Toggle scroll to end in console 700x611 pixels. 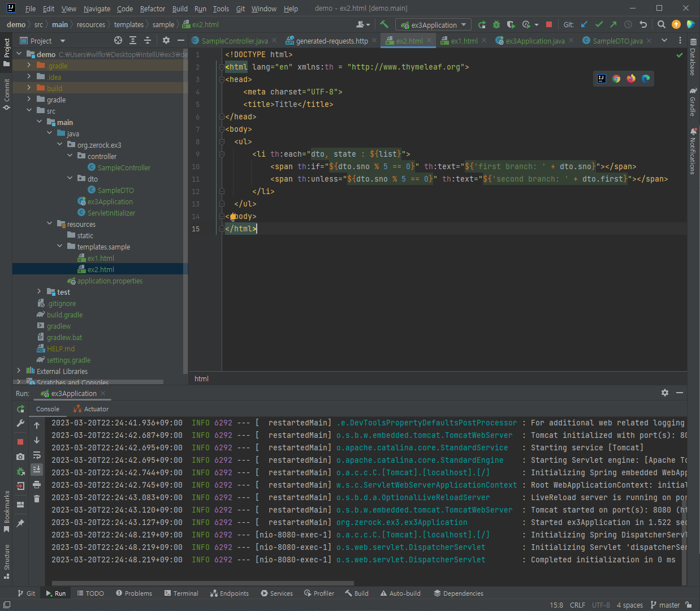pos(37,469)
